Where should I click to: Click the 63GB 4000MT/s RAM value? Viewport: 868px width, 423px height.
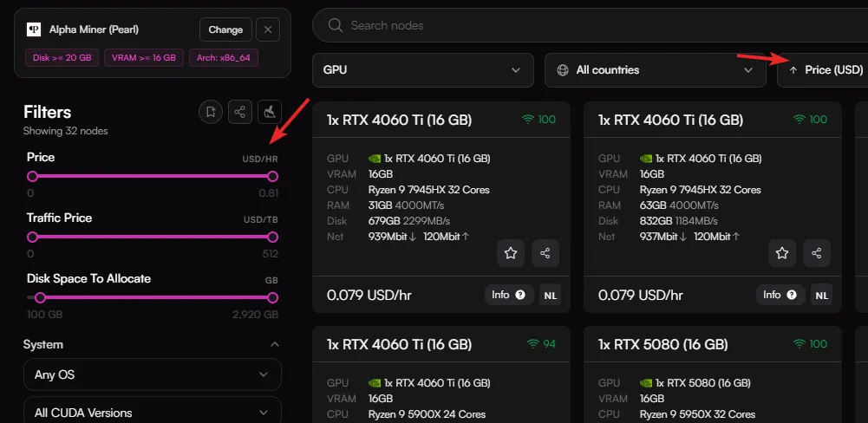[x=679, y=205]
